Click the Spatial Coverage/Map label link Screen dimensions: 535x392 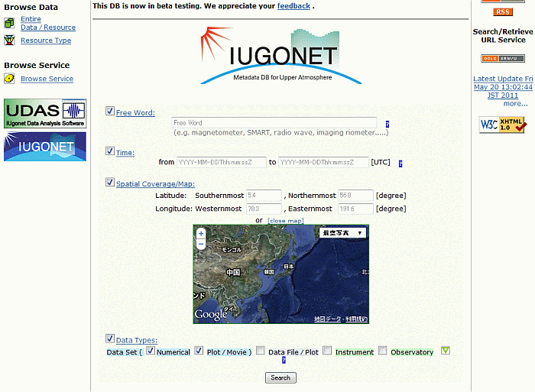[x=156, y=184]
